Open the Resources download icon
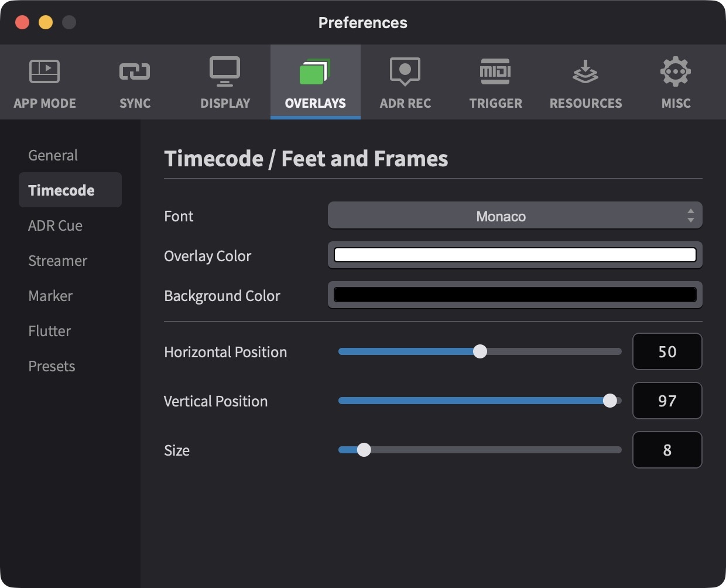Screen dimensions: 726x588 click(x=585, y=71)
